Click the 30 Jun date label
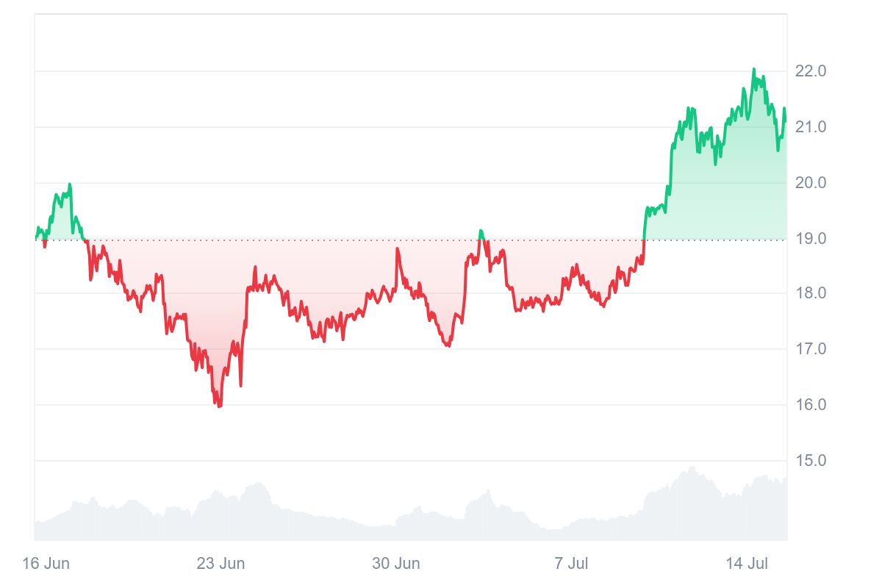This screenshot has height=588, width=882. coord(395,564)
